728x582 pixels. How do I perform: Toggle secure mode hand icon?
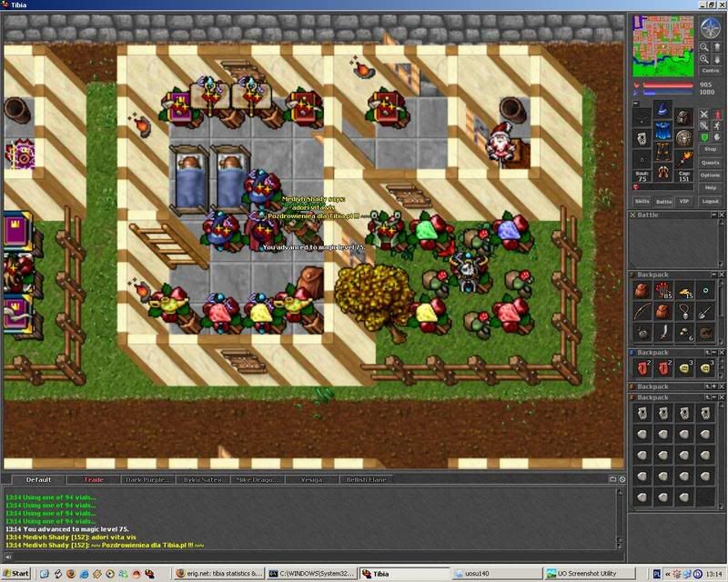pos(717,137)
